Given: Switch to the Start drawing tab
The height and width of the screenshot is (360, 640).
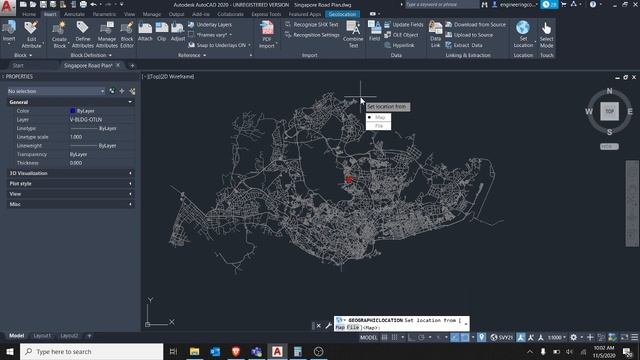Looking at the screenshot, I should [x=18, y=65].
